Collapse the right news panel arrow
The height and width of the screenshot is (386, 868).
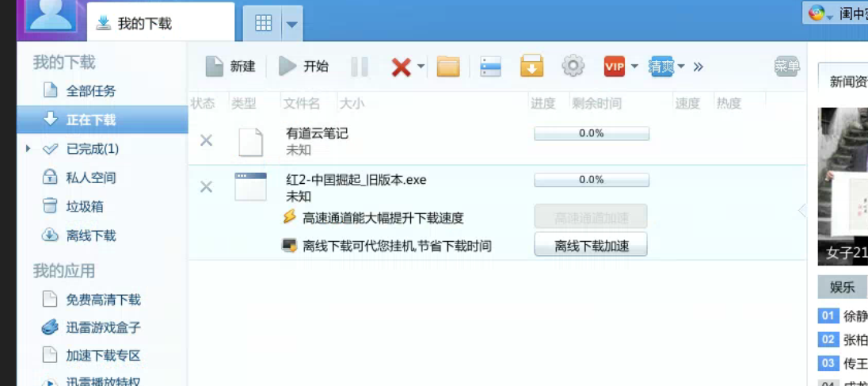click(x=802, y=210)
